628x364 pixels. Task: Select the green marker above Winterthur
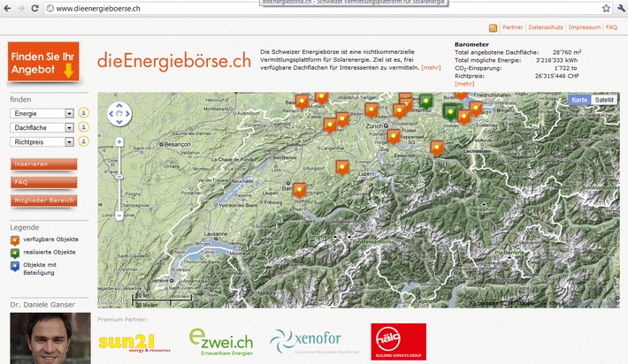[x=425, y=101]
